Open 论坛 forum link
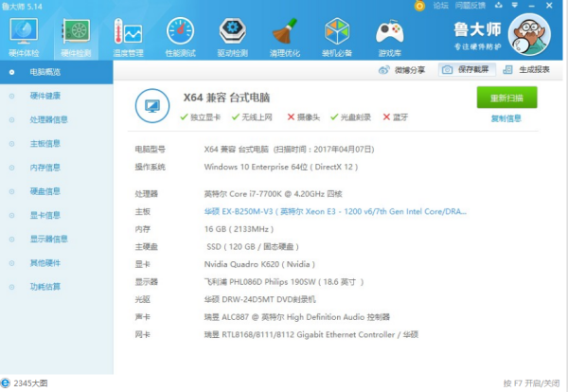Image resolution: width=568 pixels, height=392 pixels. click(440, 6)
